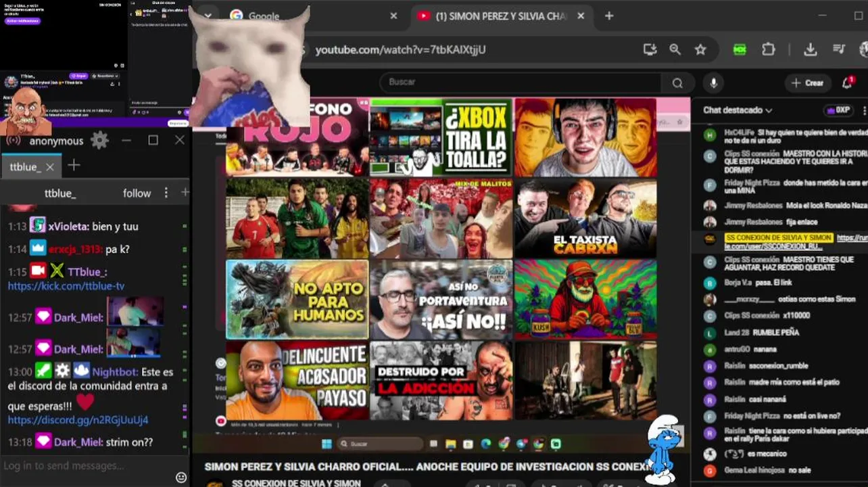868x487 pixels.
Task: Click the green app icon at taskbar end
Action: pyautogui.click(x=555, y=444)
